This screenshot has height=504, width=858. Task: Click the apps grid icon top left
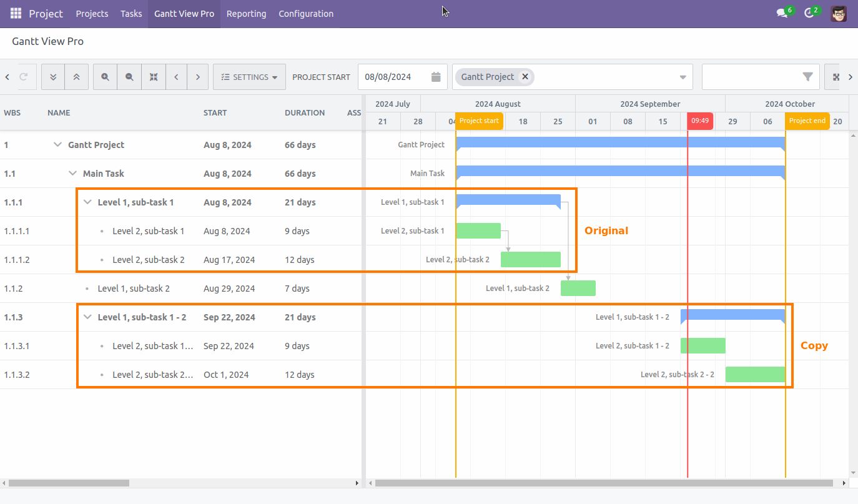tap(15, 13)
